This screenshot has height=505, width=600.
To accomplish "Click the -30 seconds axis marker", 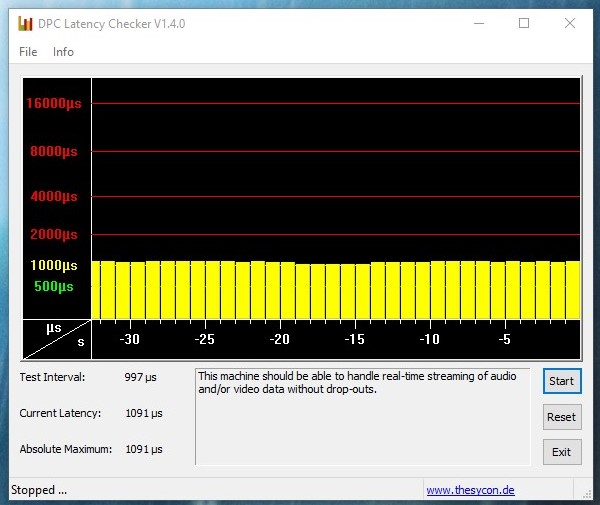I will [x=129, y=339].
